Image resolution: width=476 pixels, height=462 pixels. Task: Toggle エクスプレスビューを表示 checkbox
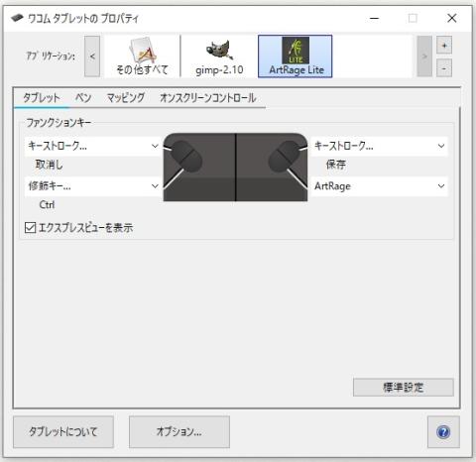pyautogui.click(x=30, y=227)
